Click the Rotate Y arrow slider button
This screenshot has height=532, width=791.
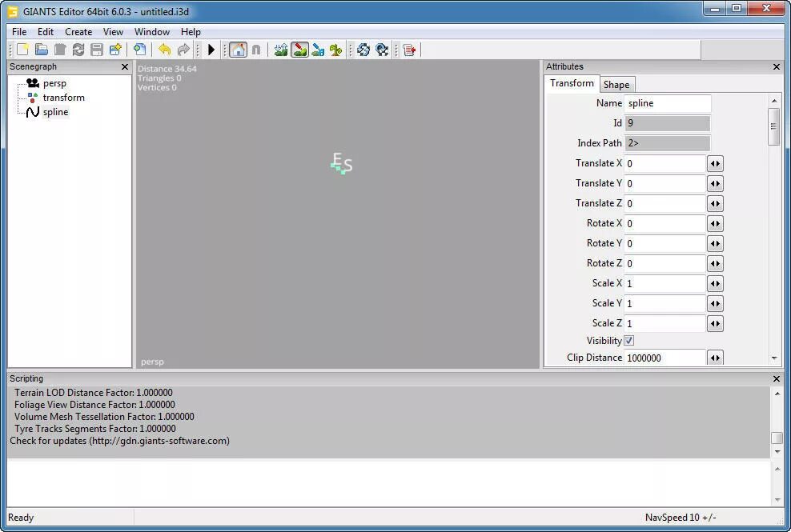click(715, 243)
